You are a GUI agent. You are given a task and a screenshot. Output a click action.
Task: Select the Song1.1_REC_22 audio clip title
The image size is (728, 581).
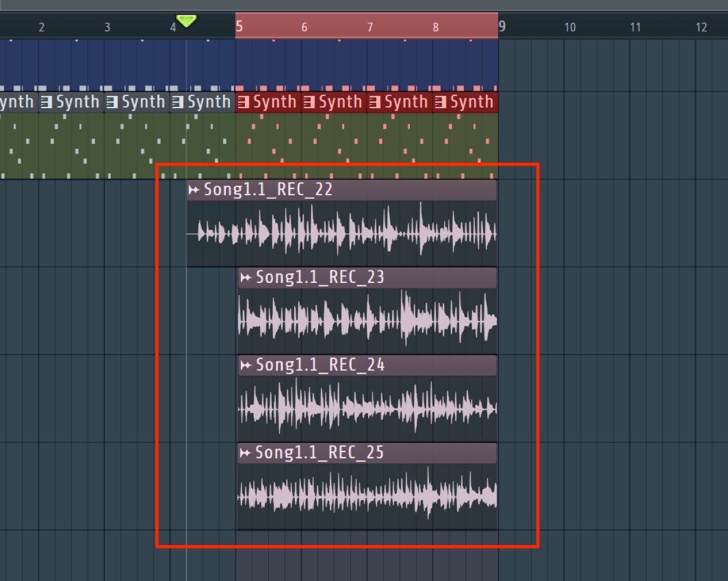click(x=268, y=189)
